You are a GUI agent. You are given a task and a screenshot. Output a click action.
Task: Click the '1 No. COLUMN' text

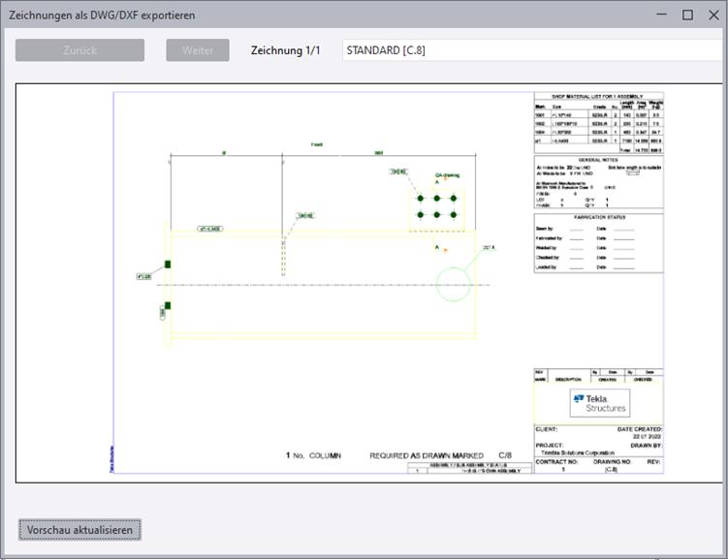(x=313, y=455)
